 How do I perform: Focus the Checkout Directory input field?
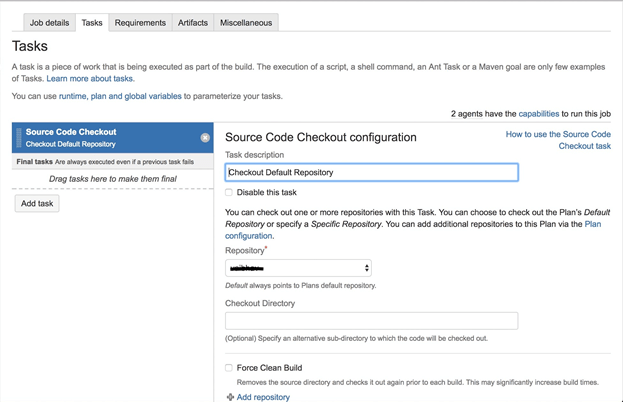click(x=371, y=321)
